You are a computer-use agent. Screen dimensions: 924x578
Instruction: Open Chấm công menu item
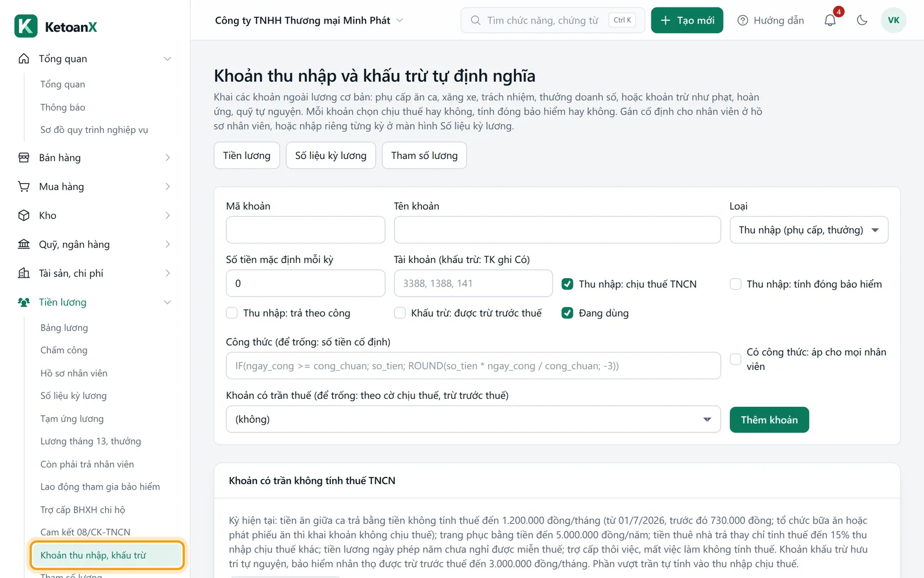pyautogui.click(x=64, y=350)
